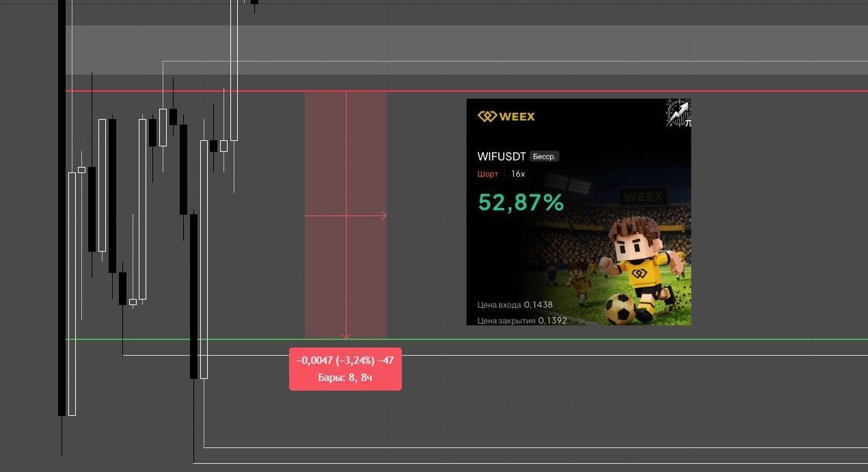Click the Цена закрытия 0,1392 line
This screenshot has height=472, width=868.
point(522,320)
